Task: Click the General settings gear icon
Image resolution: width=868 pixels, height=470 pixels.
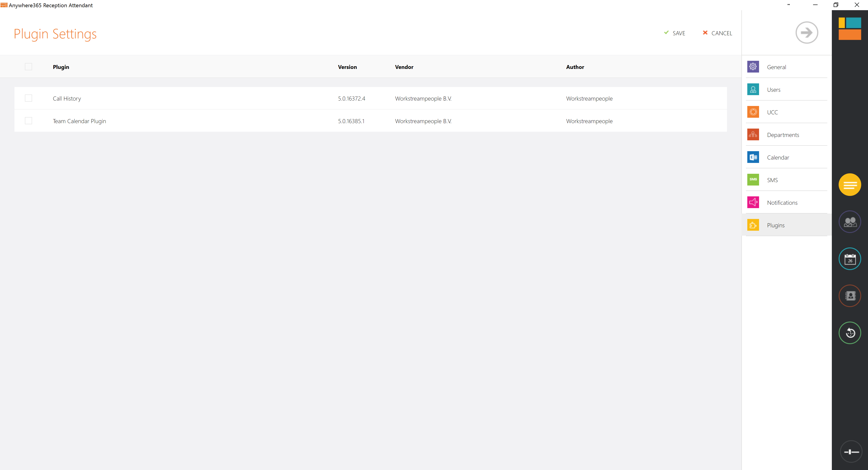Action: pyautogui.click(x=753, y=67)
